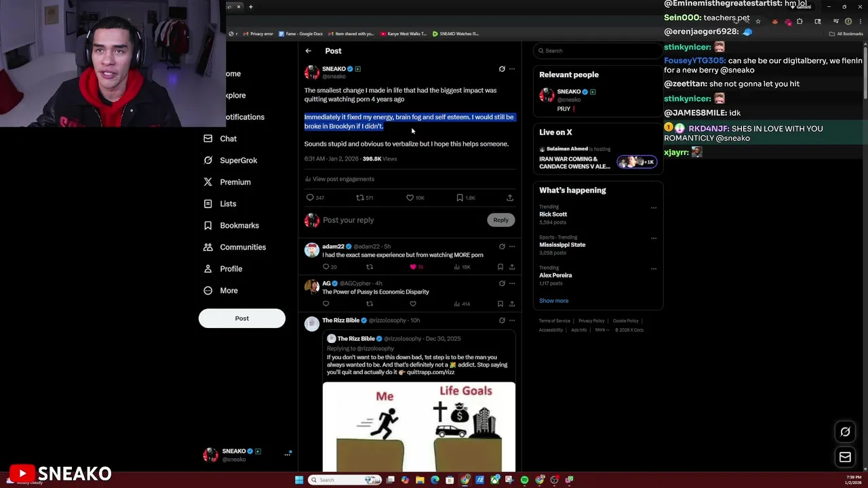
Task: Open more options for Mississippi State trend
Action: pyautogui.click(x=654, y=238)
